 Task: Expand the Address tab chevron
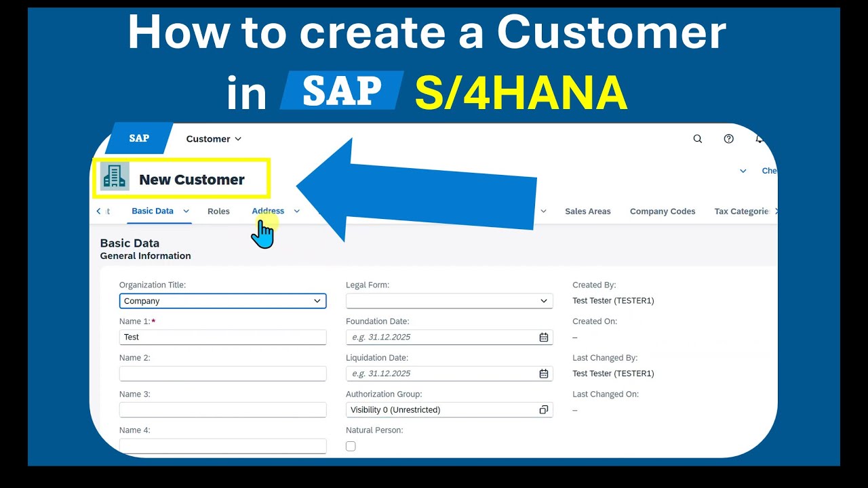296,211
